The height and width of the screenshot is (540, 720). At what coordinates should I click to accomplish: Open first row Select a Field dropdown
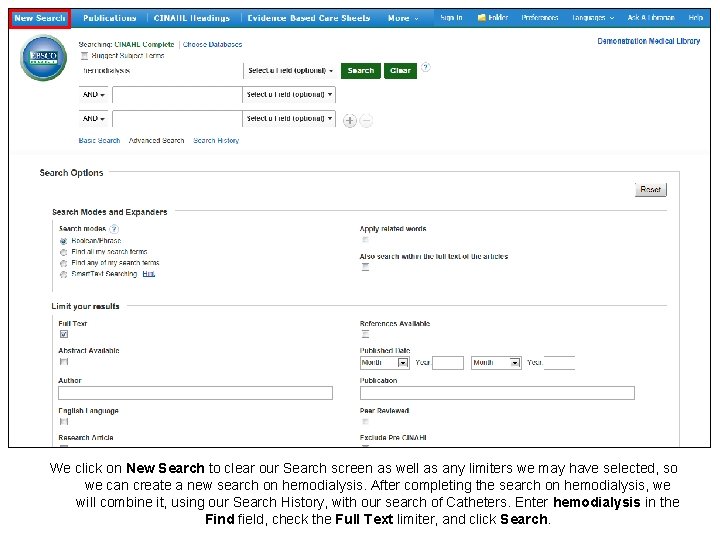click(290, 71)
